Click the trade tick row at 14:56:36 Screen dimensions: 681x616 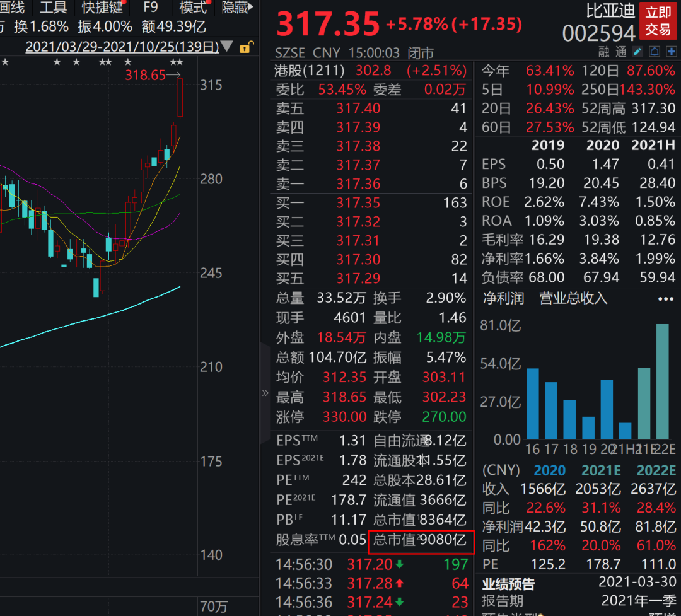coord(372,603)
